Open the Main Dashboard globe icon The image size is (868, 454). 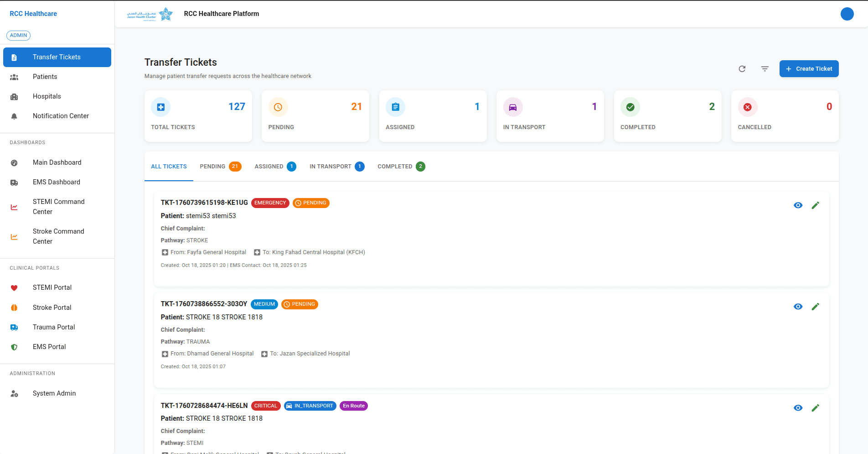14,162
